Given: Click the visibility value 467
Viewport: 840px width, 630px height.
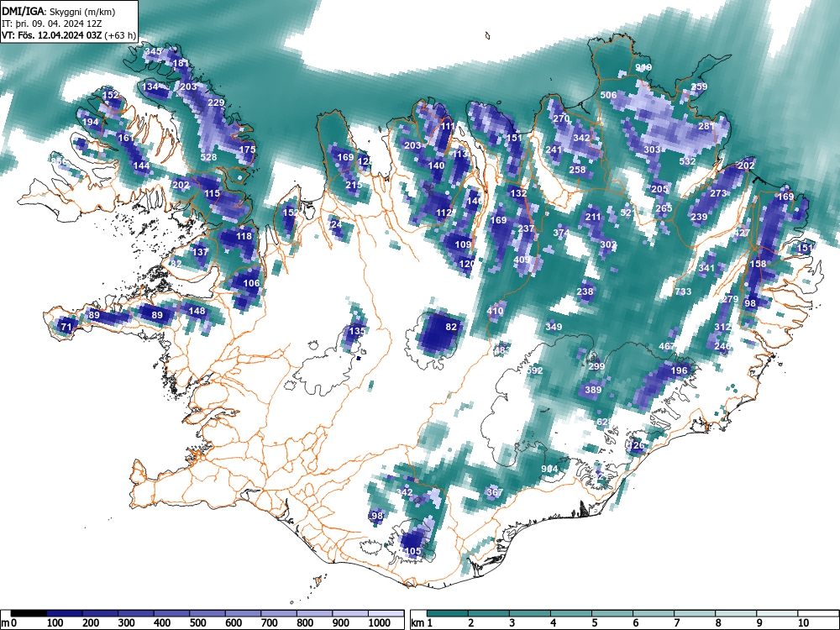Looking at the screenshot, I should (x=667, y=347).
